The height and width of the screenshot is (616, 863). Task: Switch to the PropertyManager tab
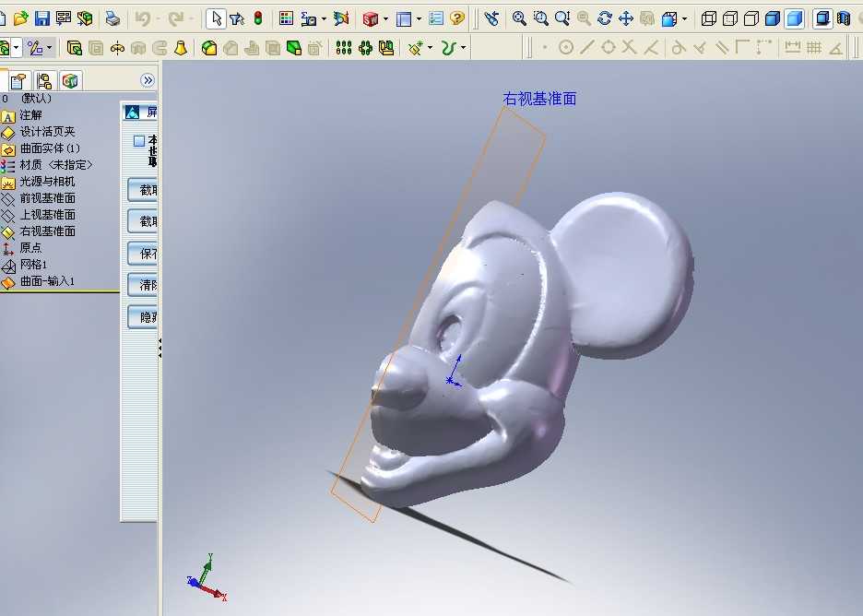18,81
